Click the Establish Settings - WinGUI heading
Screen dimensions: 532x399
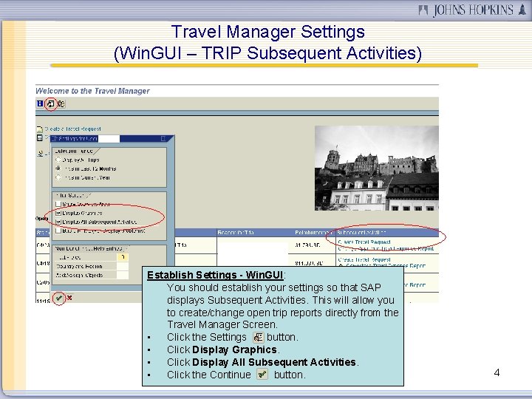215,275
